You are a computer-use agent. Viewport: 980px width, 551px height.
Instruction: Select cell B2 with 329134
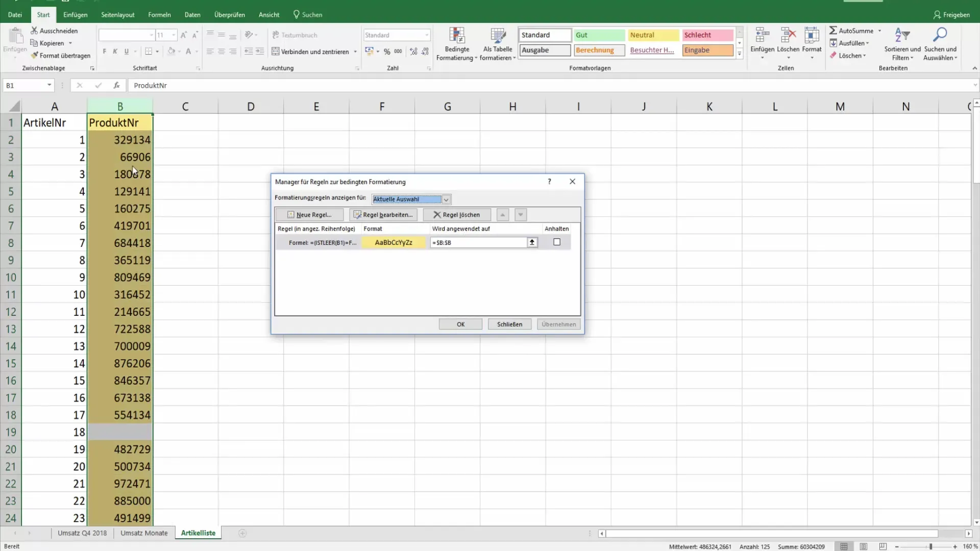[120, 140]
